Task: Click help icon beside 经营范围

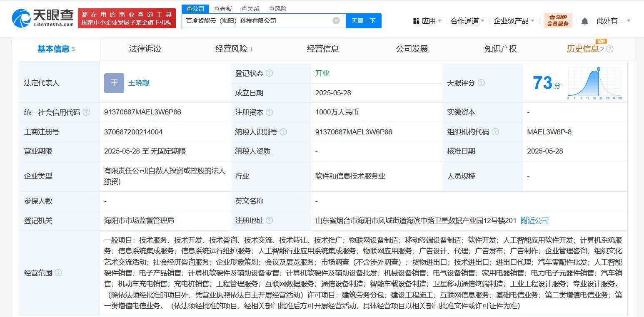Action: [58, 273]
